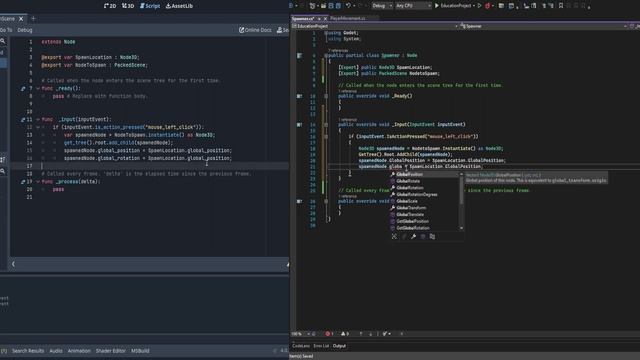Open the MSBuild bottom panel

(140, 351)
